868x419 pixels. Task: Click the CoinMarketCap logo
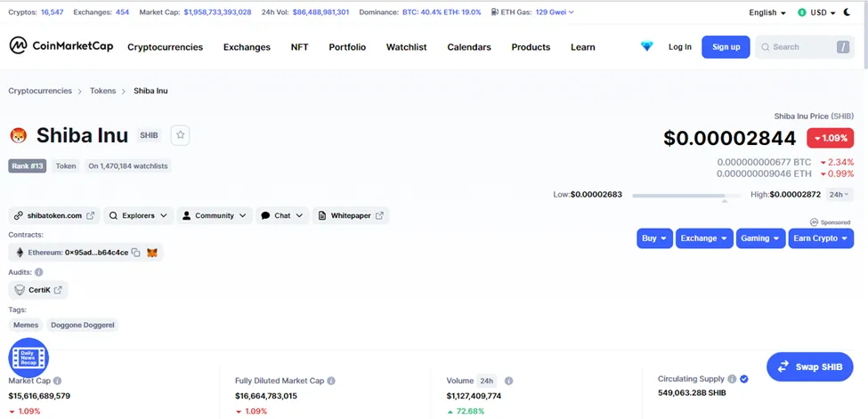pos(61,46)
